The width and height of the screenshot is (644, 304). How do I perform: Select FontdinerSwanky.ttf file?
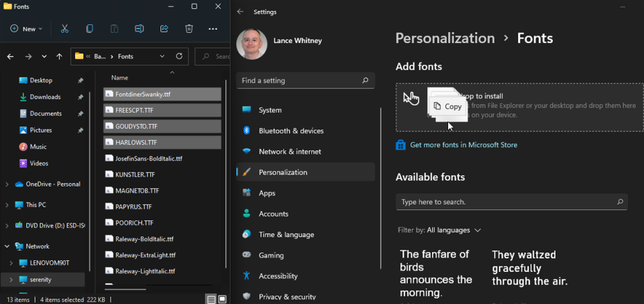tap(162, 94)
